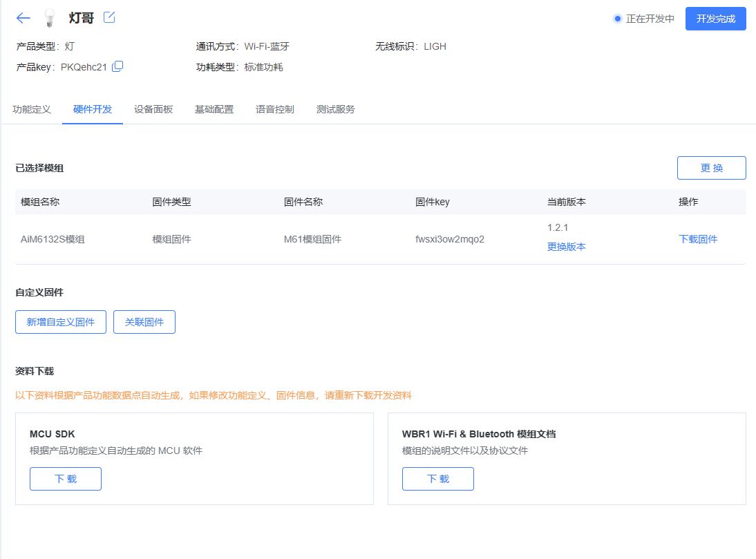Click the 固件key column header
Viewport: 756px width, 559px height.
(x=433, y=202)
